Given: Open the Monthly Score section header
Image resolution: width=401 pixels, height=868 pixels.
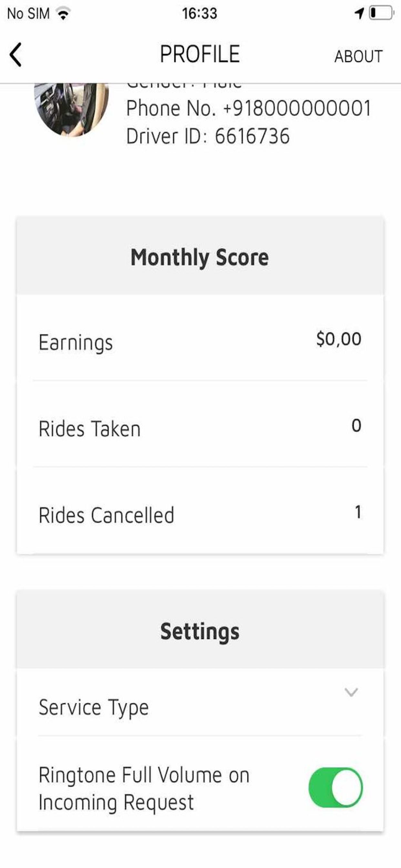Looking at the screenshot, I should click(200, 257).
